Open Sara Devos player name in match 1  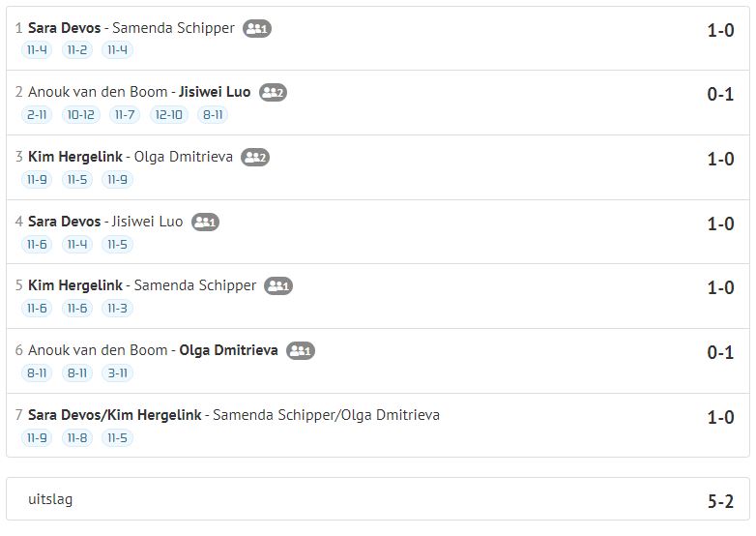(64, 28)
